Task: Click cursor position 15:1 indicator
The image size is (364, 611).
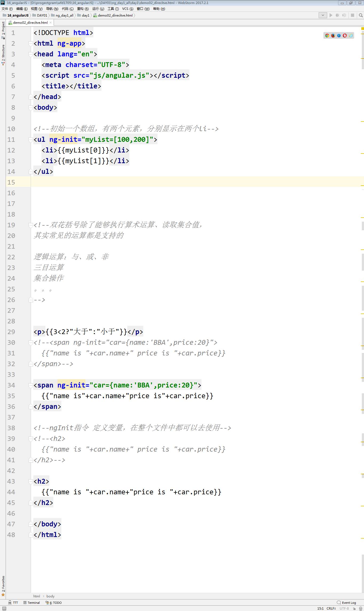Action: click(320, 609)
